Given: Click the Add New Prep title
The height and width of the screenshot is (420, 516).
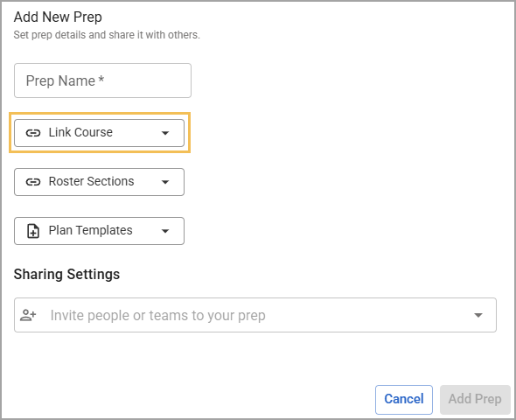Looking at the screenshot, I should pyautogui.click(x=58, y=17).
